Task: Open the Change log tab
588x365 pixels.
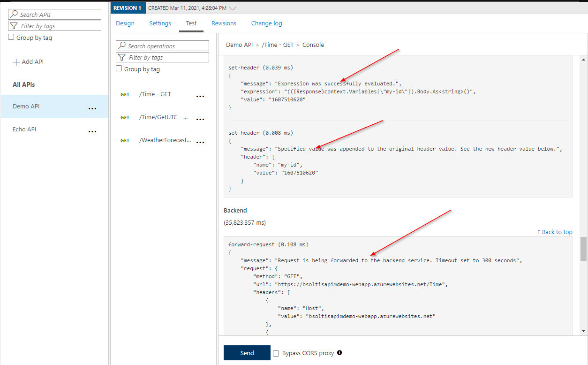Action: tap(266, 23)
